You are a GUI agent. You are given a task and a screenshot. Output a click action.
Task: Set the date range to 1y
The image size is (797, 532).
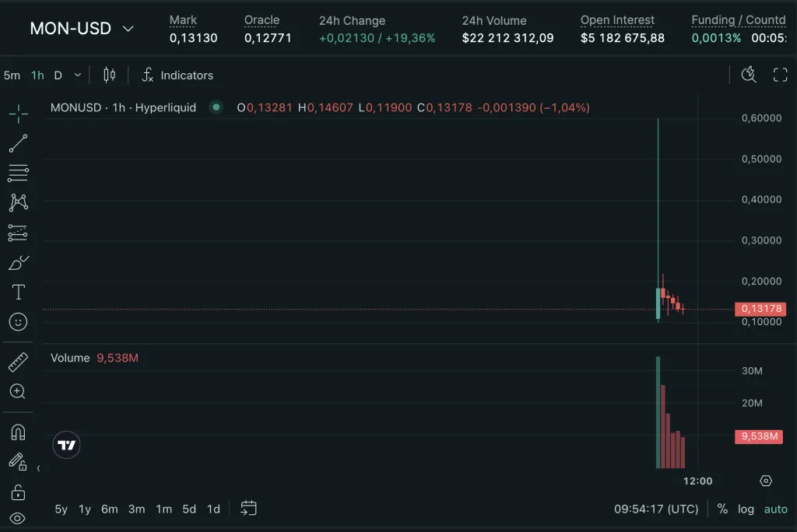pos(85,509)
